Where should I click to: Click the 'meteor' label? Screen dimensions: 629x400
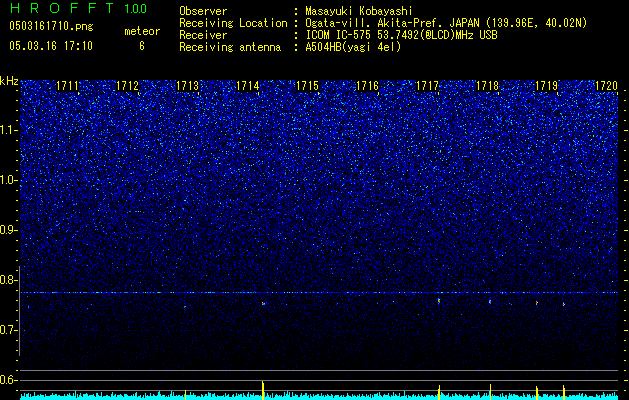click(142, 31)
